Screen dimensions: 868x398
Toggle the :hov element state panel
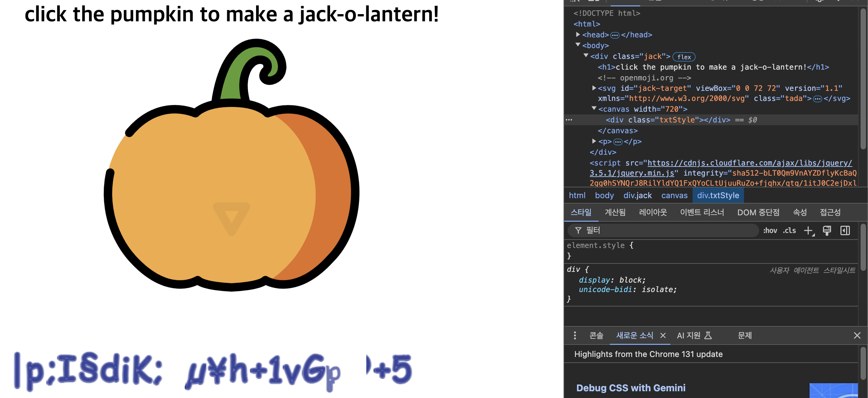click(770, 231)
